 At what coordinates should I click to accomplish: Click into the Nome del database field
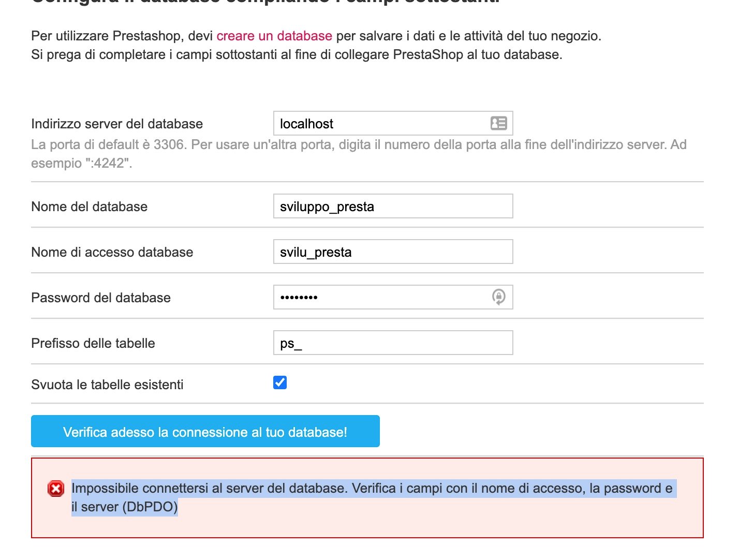(393, 206)
